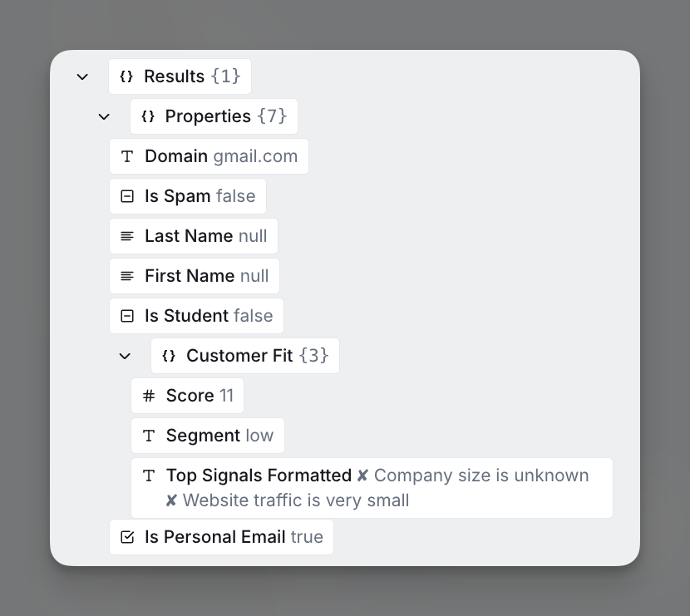
Task: Select the Segment low row
Action: pos(208,436)
